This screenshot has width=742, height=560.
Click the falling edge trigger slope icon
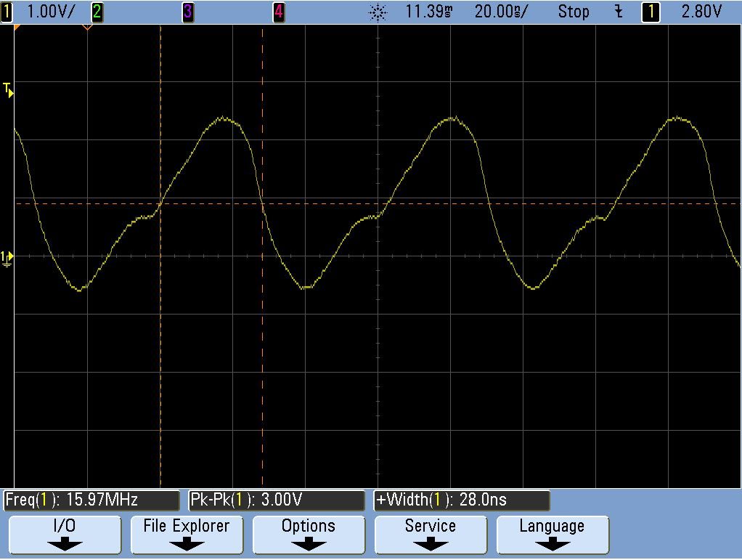coord(619,12)
